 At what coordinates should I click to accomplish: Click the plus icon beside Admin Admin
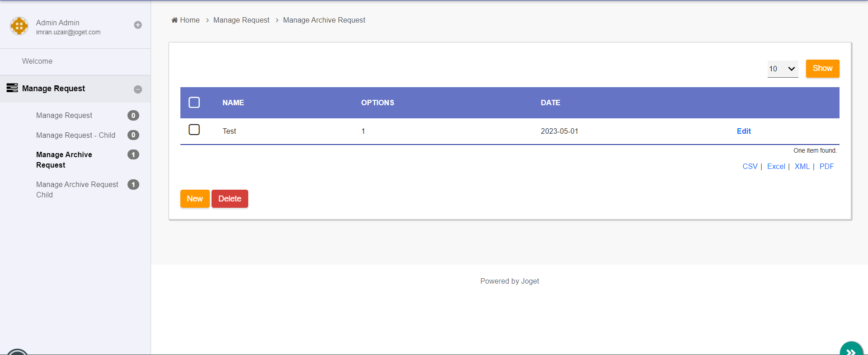(x=138, y=25)
